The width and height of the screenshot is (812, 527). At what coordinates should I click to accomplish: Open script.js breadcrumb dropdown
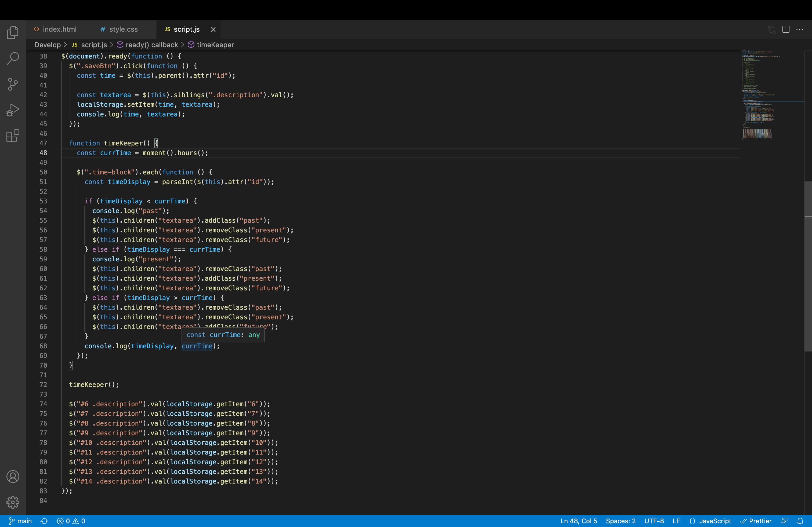click(x=90, y=45)
